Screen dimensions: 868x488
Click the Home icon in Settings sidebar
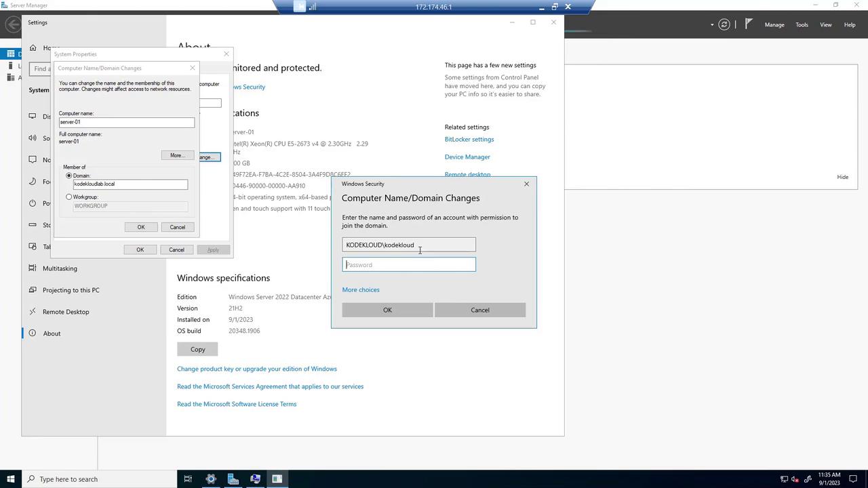point(33,47)
